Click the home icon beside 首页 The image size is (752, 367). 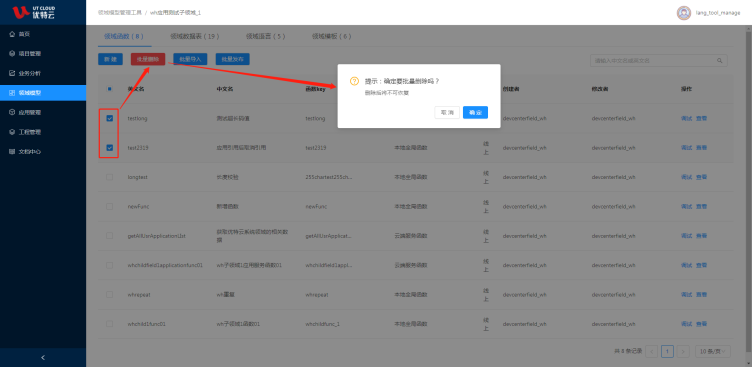pyautogui.click(x=12, y=34)
